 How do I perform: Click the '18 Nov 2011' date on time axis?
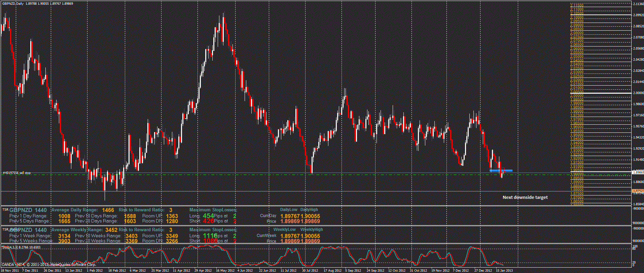click(x=10, y=270)
